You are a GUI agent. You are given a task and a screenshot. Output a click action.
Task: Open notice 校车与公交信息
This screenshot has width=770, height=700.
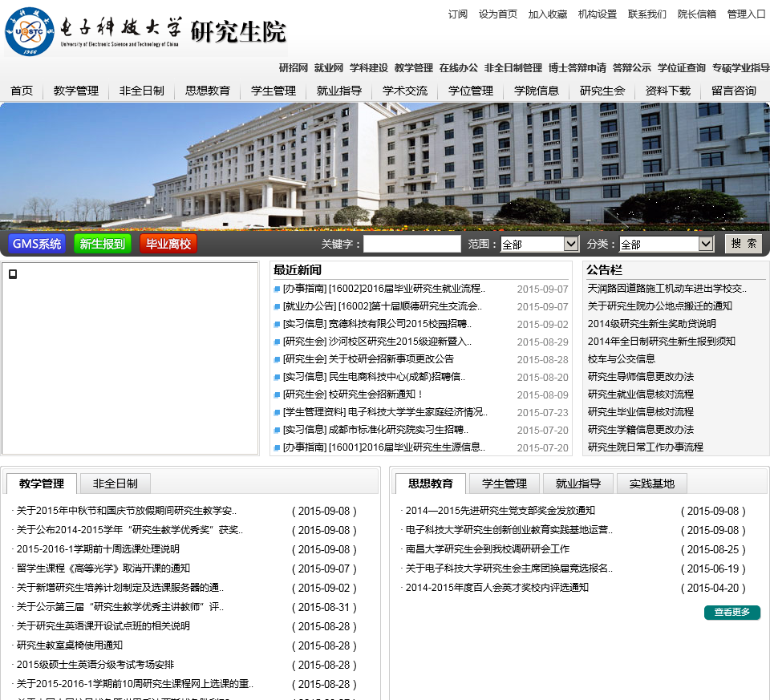[x=621, y=359]
